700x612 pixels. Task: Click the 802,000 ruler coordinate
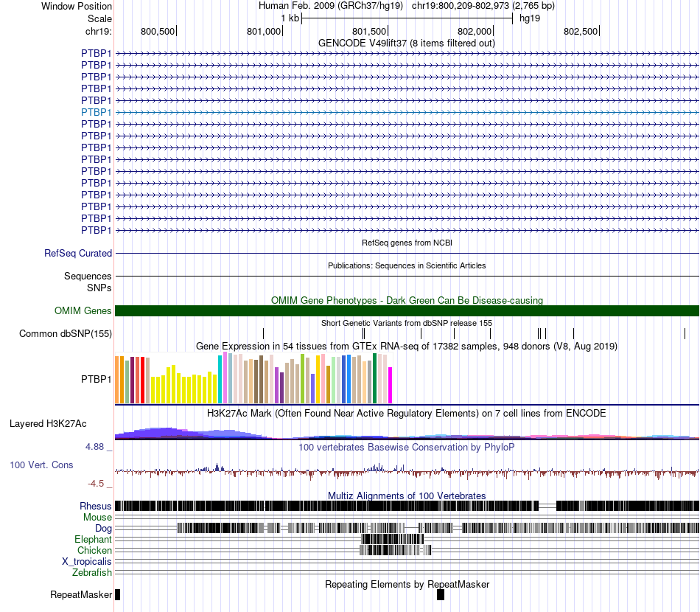(x=475, y=31)
